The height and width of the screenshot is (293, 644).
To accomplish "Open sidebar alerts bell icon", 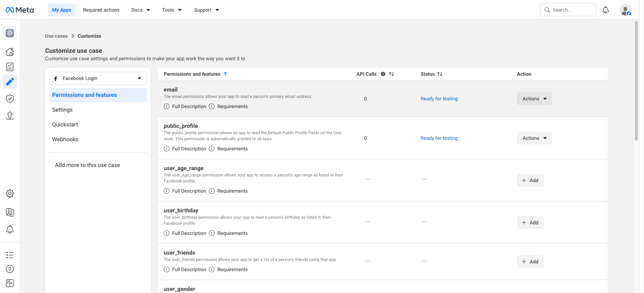I will [10, 230].
